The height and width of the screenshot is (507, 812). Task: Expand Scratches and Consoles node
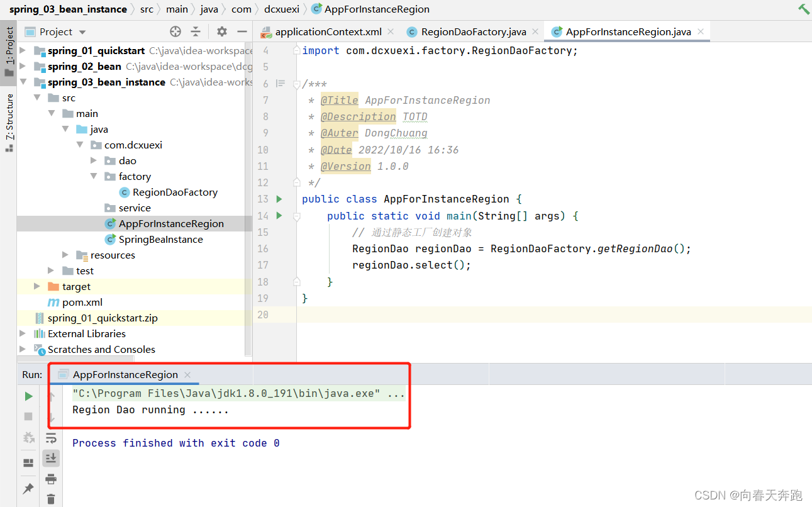coord(23,349)
